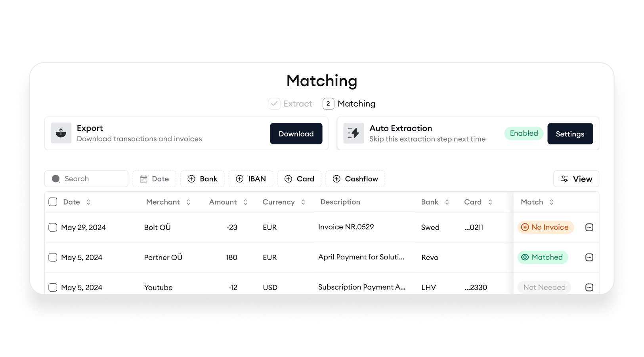Open Auto Extraction Settings
The width and height of the screenshot is (644, 357).
[x=570, y=134]
